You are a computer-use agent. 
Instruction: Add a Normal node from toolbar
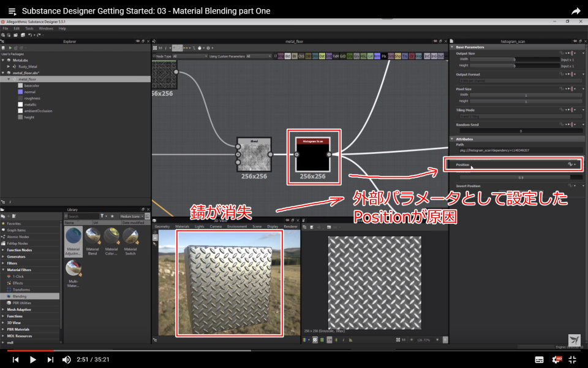pyautogui.click(x=377, y=56)
